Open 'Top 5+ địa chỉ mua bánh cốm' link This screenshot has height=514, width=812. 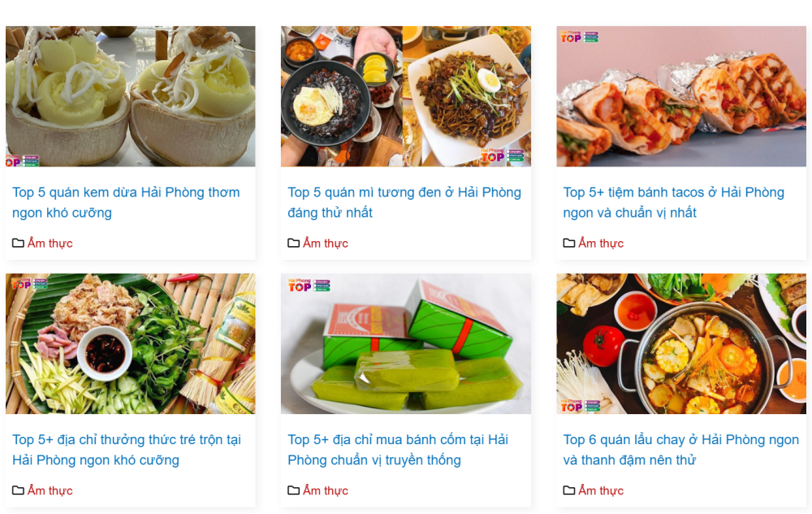pyautogui.click(x=398, y=450)
